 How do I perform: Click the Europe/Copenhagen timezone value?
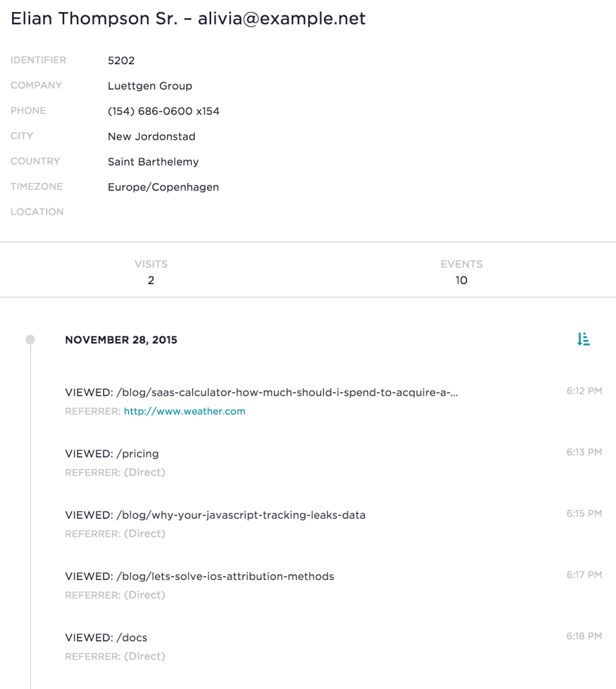(x=163, y=187)
